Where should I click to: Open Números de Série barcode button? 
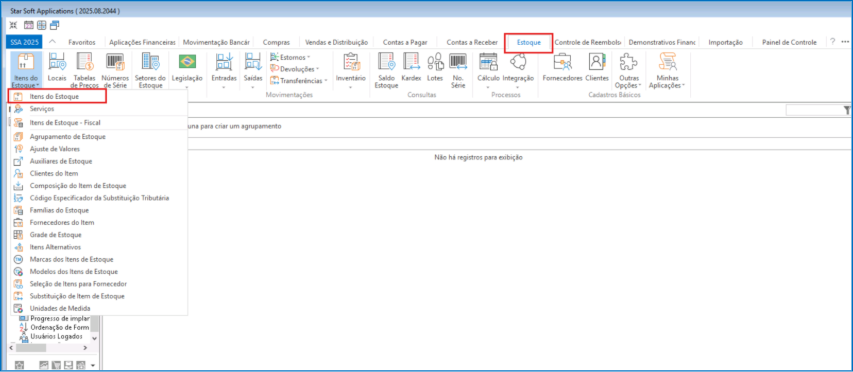tap(115, 69)
